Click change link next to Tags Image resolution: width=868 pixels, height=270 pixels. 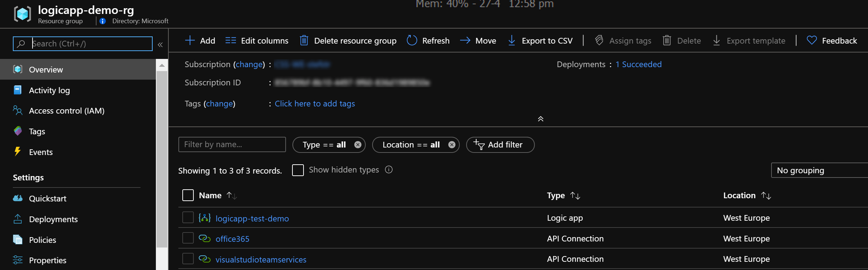click(x=220, y=104)
